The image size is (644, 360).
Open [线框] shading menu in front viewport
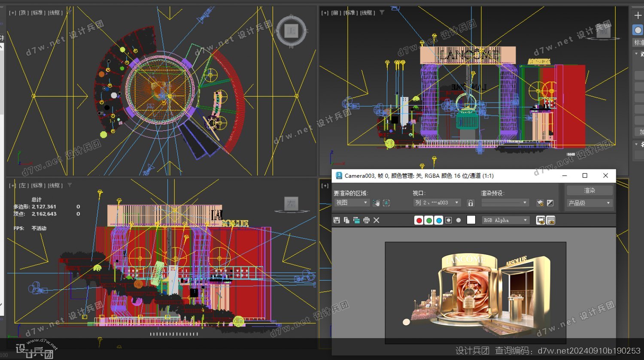click(x=368, y=13)
